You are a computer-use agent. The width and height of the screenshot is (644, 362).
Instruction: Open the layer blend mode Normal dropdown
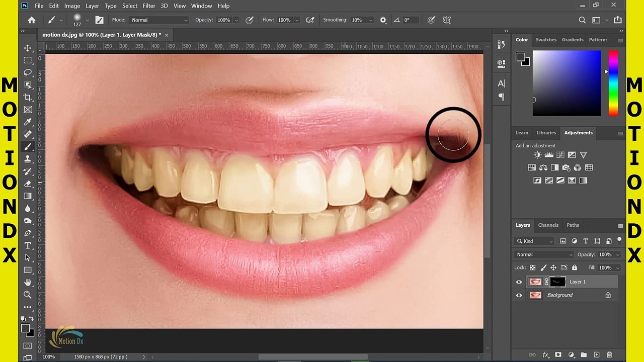tap(544, 254)
